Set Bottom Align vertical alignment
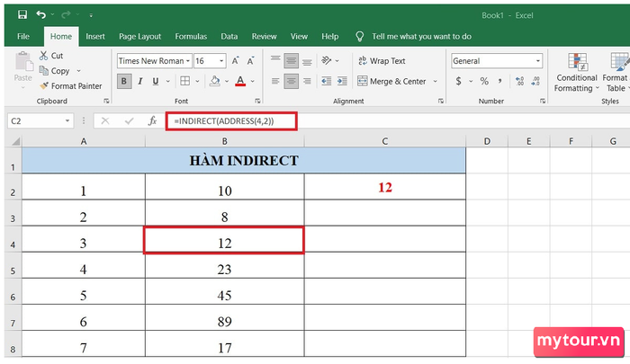This screenshot has height=364, width=630. (x=307, y=61)
